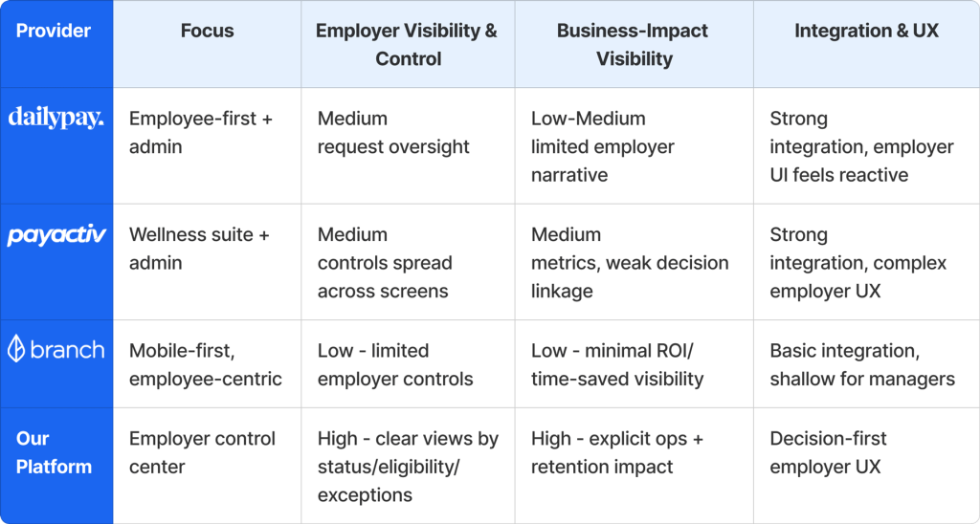Click the Medium request oversight cell

(x=393, y=132)
